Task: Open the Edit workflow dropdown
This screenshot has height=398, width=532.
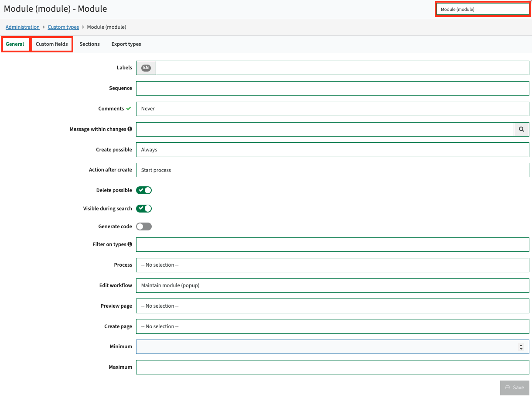Action: [333, 285]
